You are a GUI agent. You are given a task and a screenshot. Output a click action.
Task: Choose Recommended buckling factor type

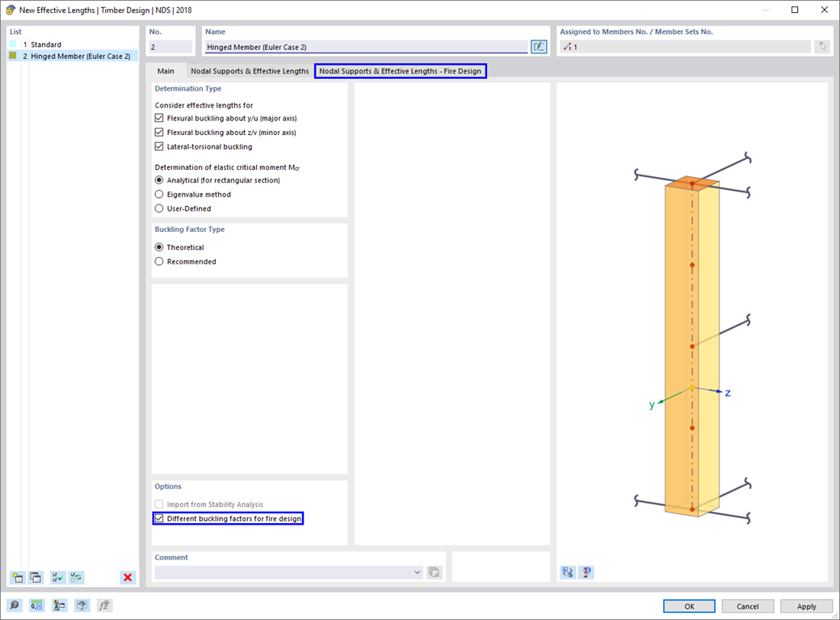coord(159,261)
